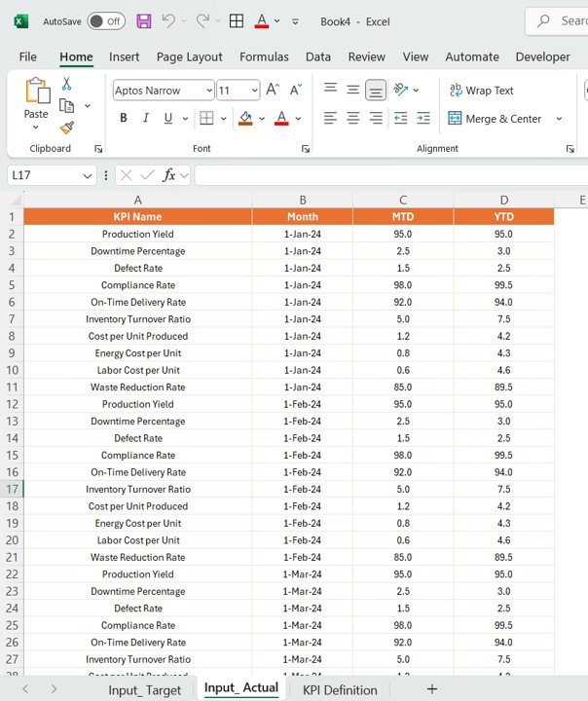Screen dimensions: 588x701
Task: Switch to the Formulas tab
Action: tap(264, 56)
